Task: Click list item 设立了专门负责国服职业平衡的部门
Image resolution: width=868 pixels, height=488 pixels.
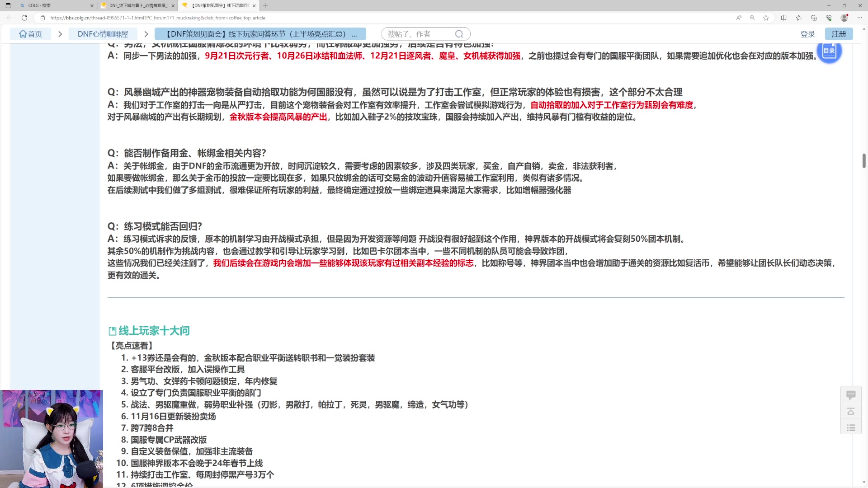Action: [196, 393]
